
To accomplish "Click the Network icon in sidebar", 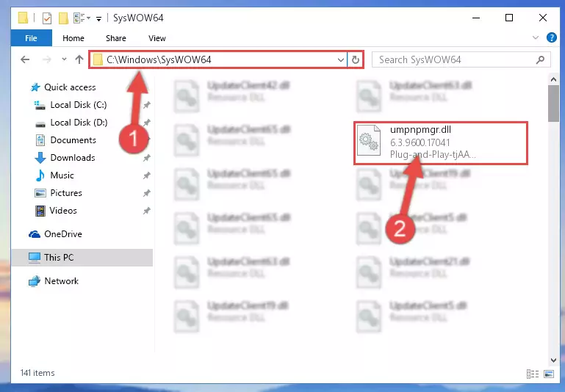I will point(35,280).
